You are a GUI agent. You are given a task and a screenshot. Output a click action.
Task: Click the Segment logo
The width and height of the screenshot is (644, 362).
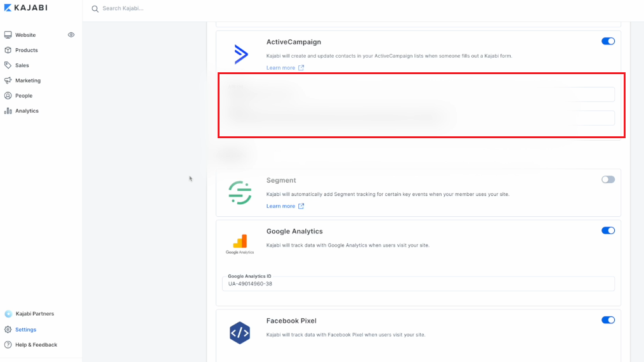(x=240, y=193)
